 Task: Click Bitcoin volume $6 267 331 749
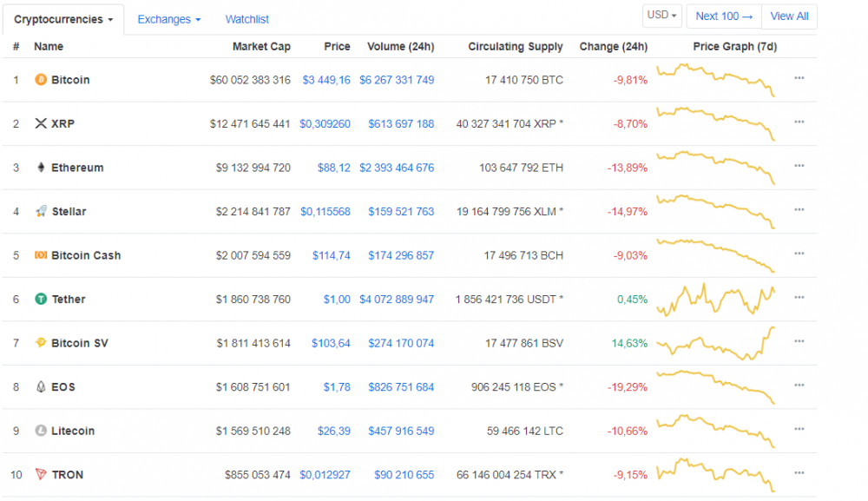coord(397,80)
